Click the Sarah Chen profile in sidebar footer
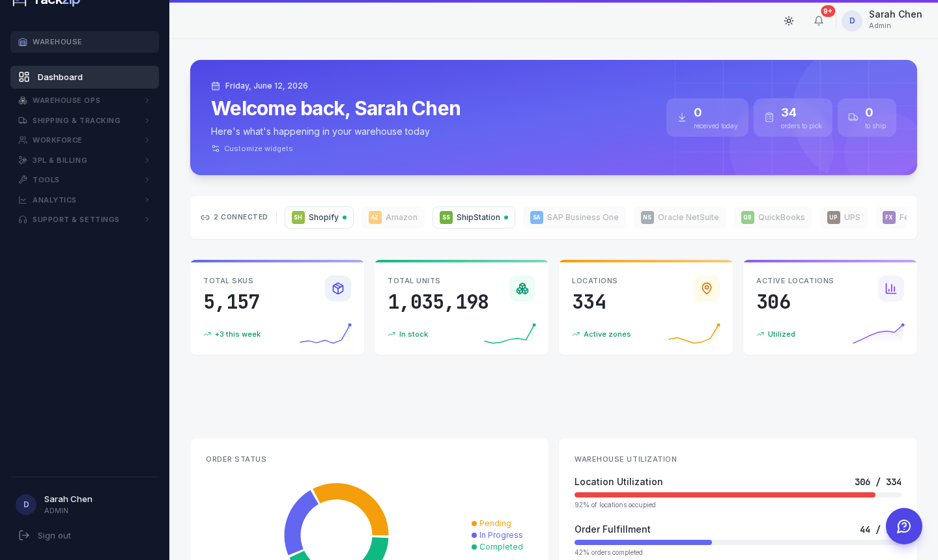 click(x=85, y=505)
